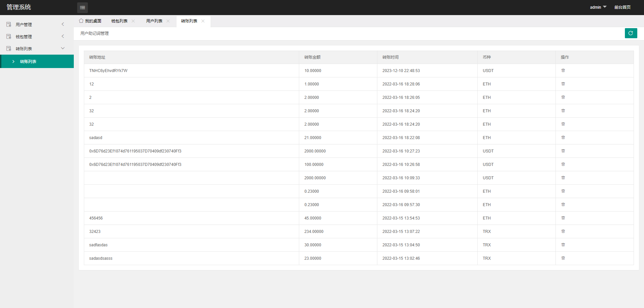The width and height of the screenshot is (644, 308).
Task: Click the timestamp 2023-12-10 22:48:53
Action: [x=401, y=71]
